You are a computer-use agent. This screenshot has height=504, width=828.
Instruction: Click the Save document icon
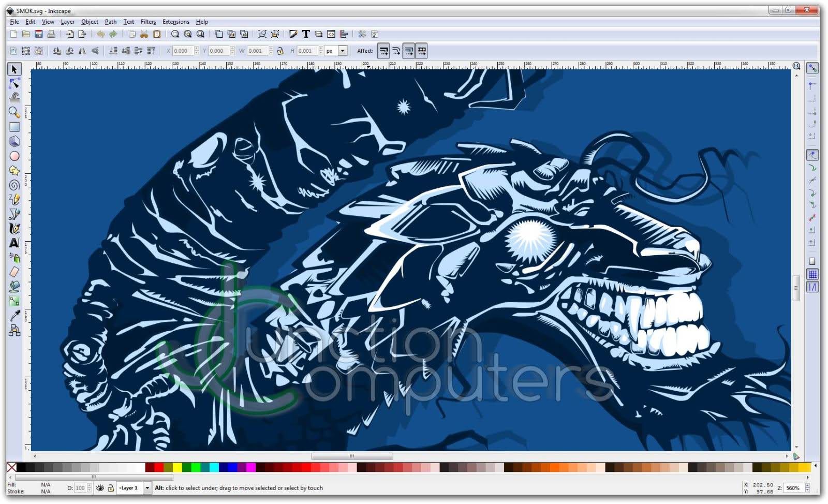click(39, 34)
